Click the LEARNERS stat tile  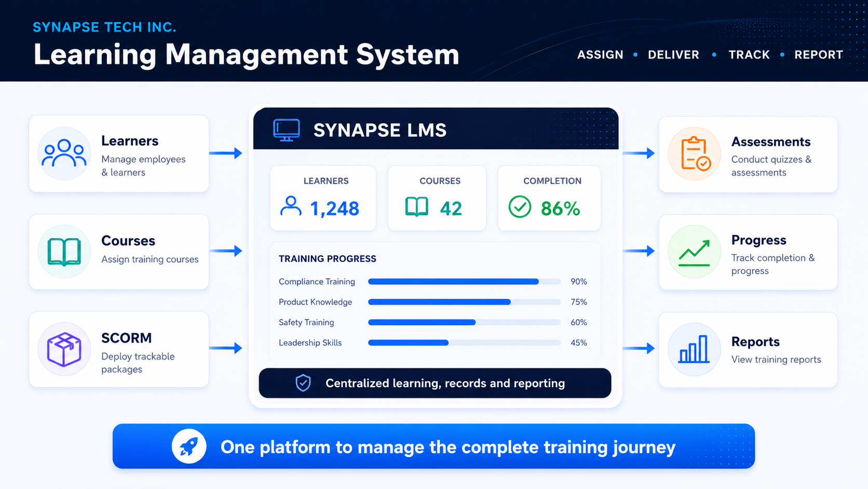click(323, 198)
